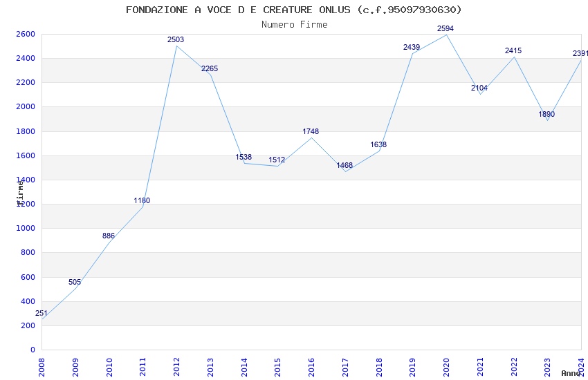Image resolution: width=588 pixels, height=380 pixels.
Task: Select the 2594 peak data label
Action: [x=445, y=28]
